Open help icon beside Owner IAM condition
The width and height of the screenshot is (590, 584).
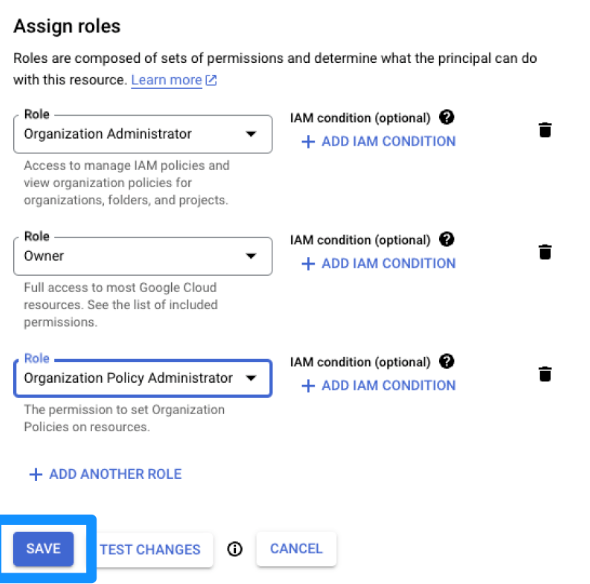point(447,239)
